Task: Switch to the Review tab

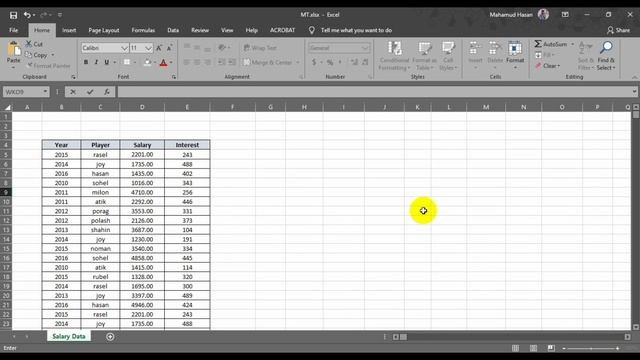Action: (200, 30)
